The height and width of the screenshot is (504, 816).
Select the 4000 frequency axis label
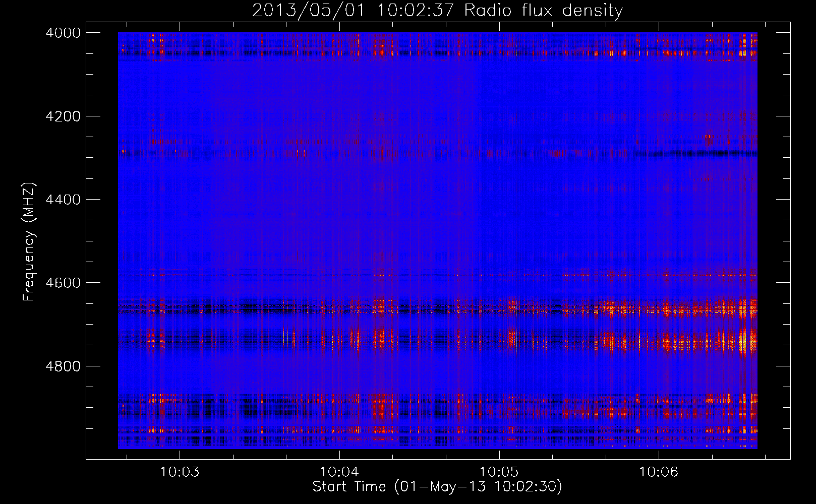[63, 33]
